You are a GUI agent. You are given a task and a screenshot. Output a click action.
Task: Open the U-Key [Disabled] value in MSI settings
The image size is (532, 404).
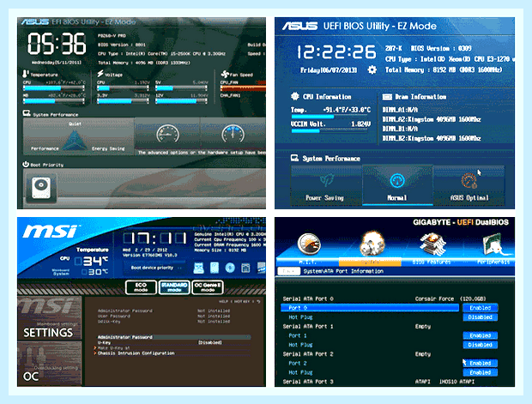click(210, 342)
